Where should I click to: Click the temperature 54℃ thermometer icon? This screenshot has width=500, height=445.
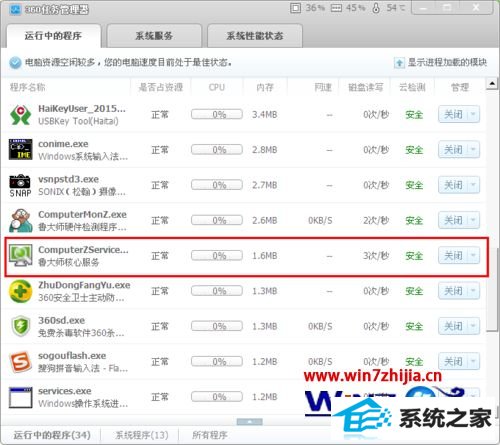(376, 8)
